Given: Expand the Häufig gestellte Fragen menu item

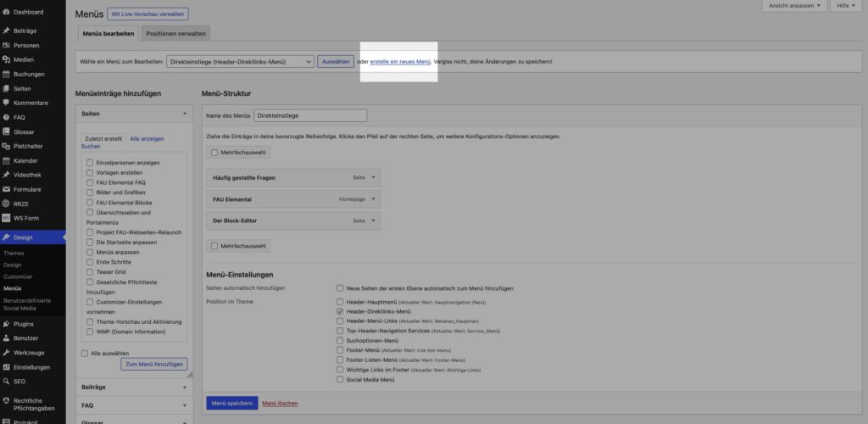Looking at the screenshot, I should [x=374, y=177].
